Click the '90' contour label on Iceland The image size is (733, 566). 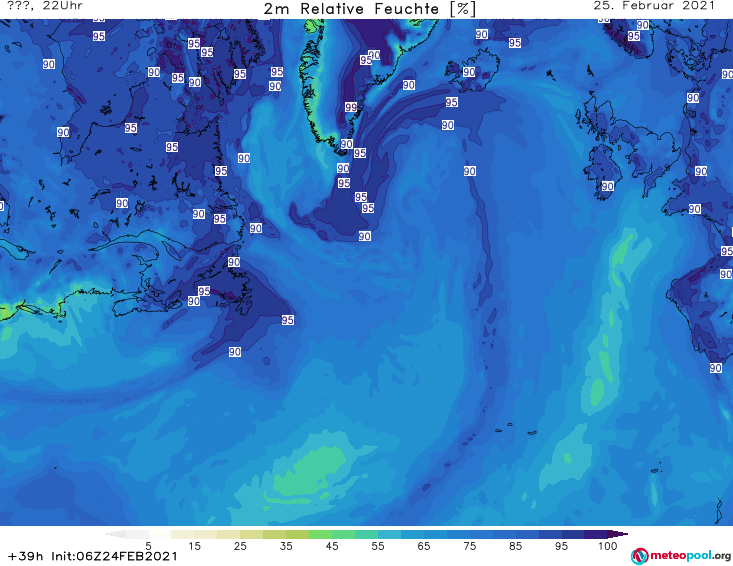[x=469, y=72]
